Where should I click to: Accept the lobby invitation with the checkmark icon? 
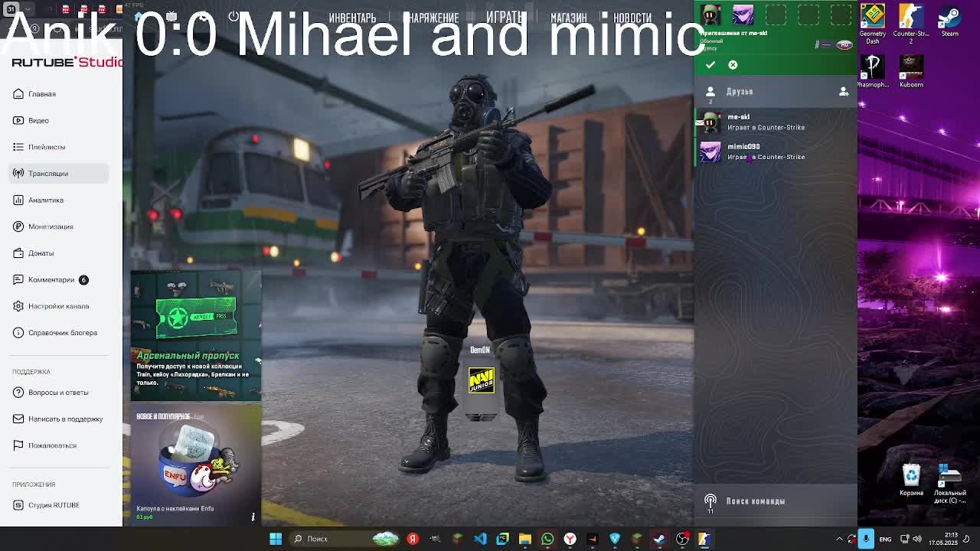tap(710, 65)
